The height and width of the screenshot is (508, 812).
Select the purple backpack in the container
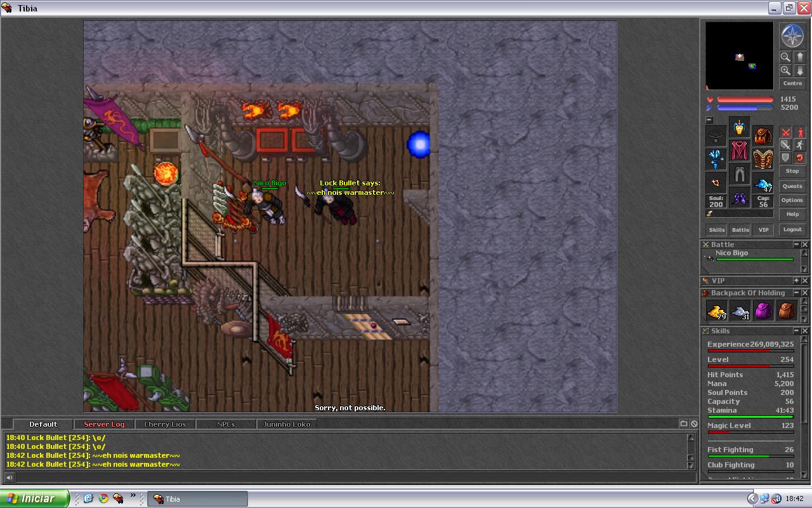click(763, 311)
